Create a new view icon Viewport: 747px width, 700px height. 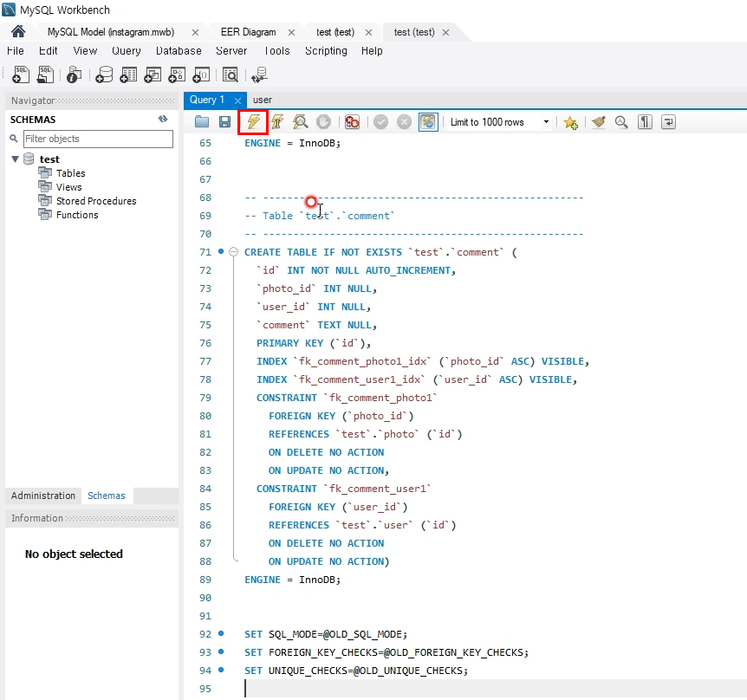153,75
